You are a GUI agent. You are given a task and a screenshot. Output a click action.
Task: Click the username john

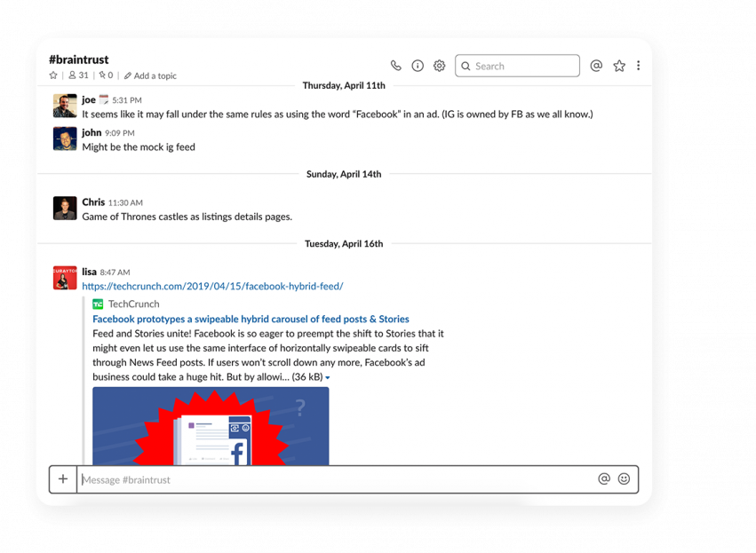pos(92,132)
